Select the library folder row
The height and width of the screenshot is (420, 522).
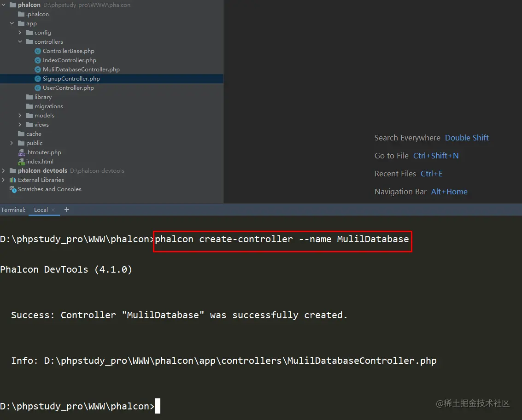coord(111,97)
